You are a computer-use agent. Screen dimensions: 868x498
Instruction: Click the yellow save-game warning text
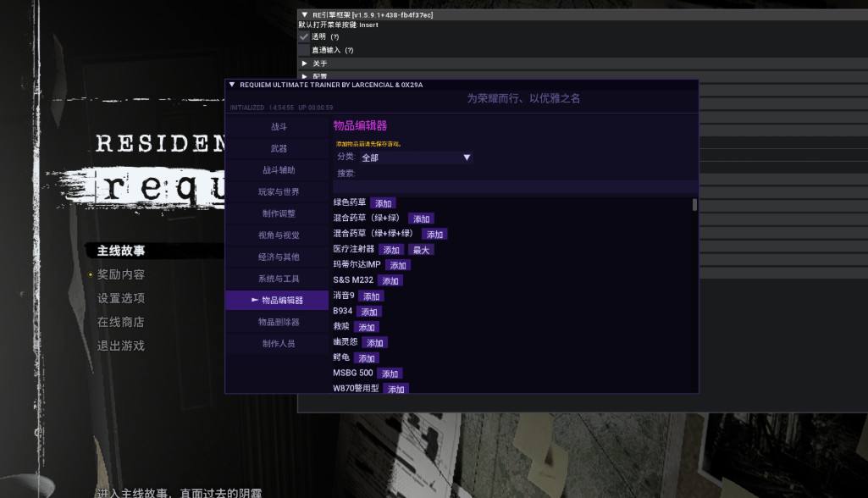click(x=368, y=144)
